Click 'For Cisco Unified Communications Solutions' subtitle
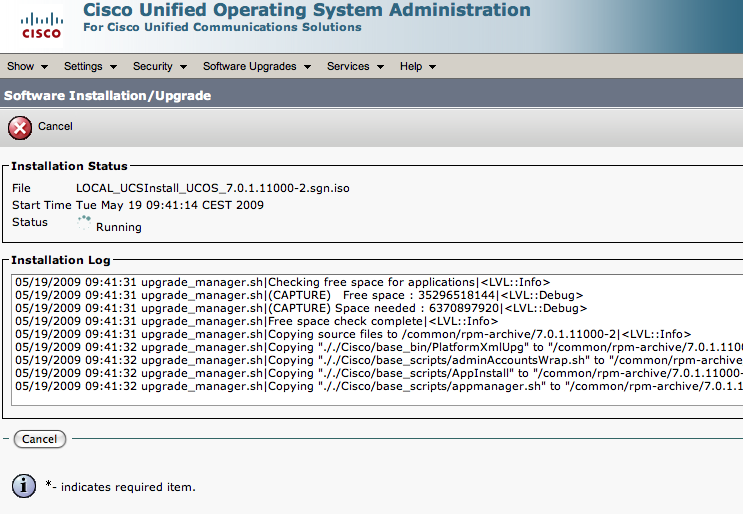This screenshot has height=514, width=743. point(222,27)
